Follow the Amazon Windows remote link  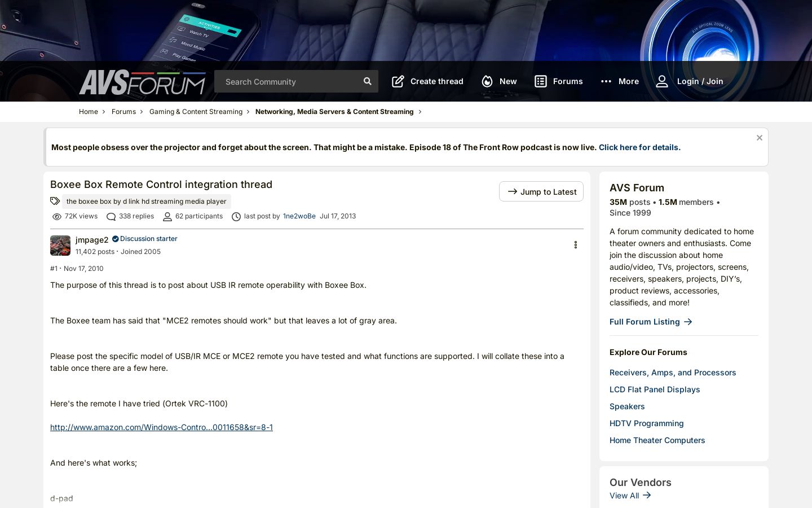pyautogui.click(x=161, y=427)
